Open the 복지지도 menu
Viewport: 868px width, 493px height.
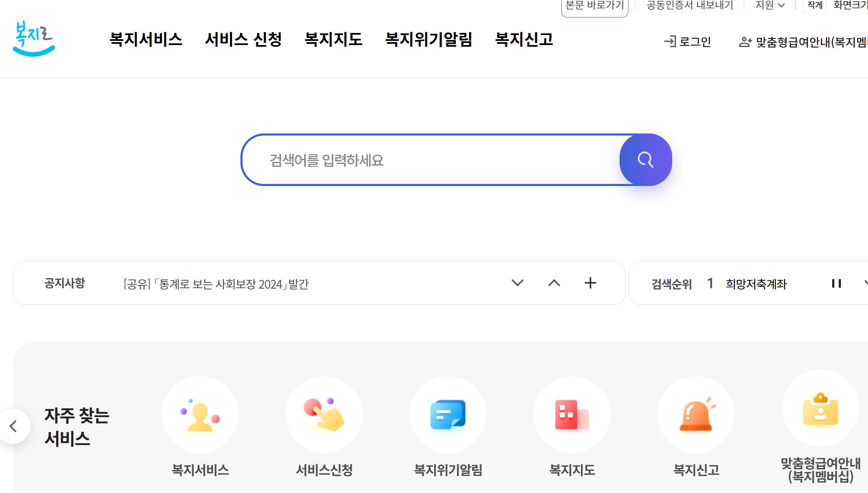(333, 40)
